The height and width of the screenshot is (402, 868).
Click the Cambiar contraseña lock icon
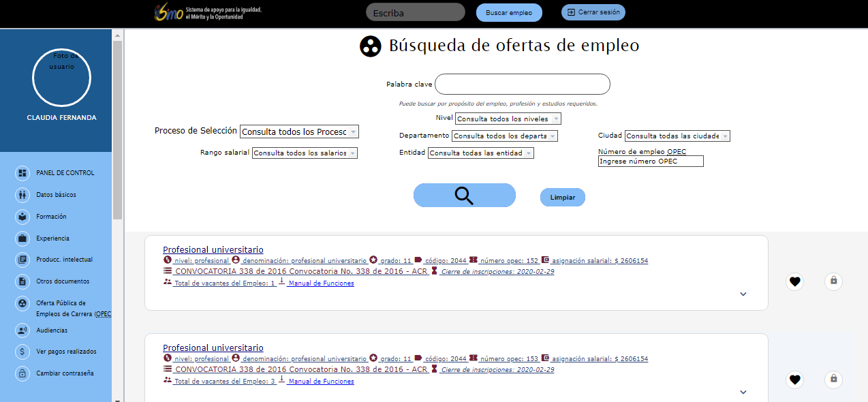(22, 373)
